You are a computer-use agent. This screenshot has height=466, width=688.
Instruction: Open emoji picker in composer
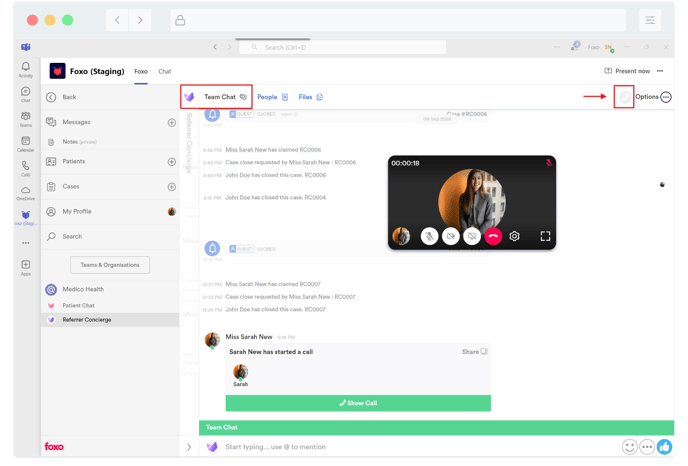click(x=629, y=447)
